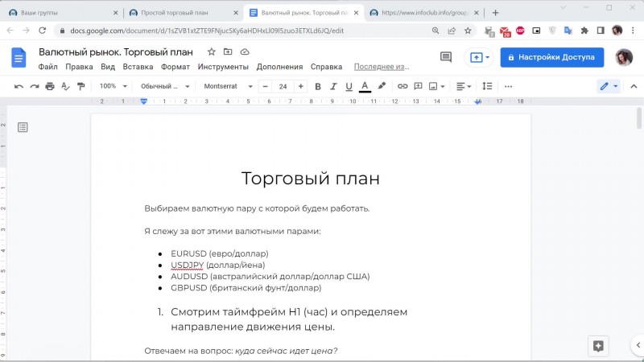Image resolution: width=644 pixels, height=362 pixels.
Task: Select the Paint format tool
Action: pyautogui.click(x=81, y=86)
